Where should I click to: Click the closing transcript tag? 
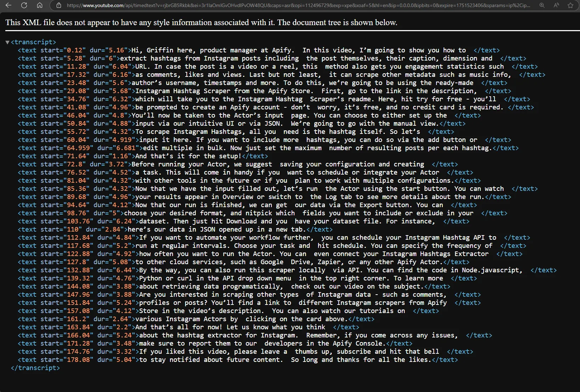click(x=35, y=368)
